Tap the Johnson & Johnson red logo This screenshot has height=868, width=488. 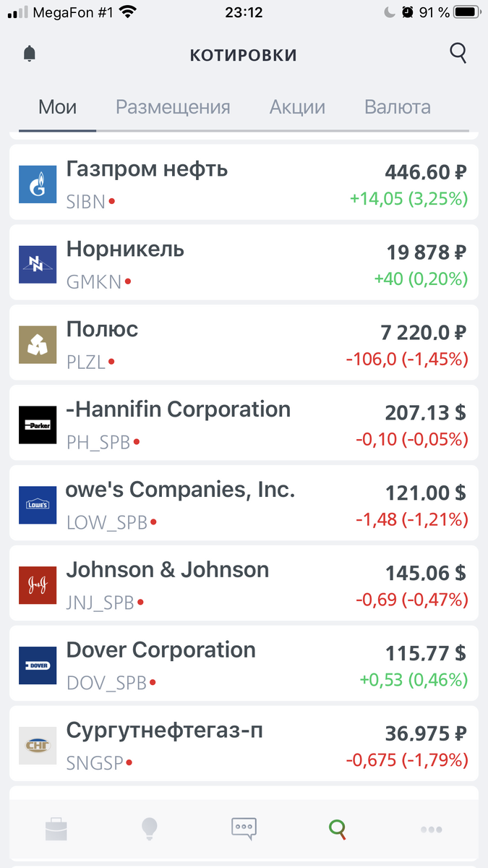pos(38,585)
